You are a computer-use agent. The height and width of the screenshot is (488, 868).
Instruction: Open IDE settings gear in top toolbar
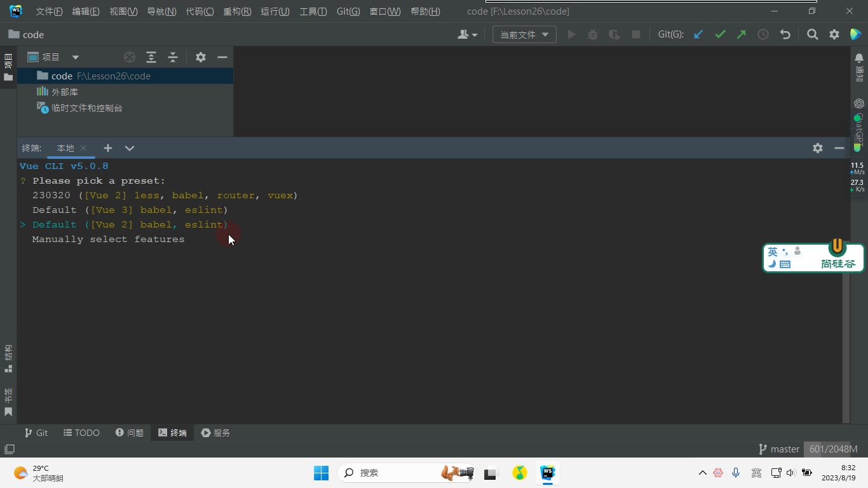[x=834, y=35]
